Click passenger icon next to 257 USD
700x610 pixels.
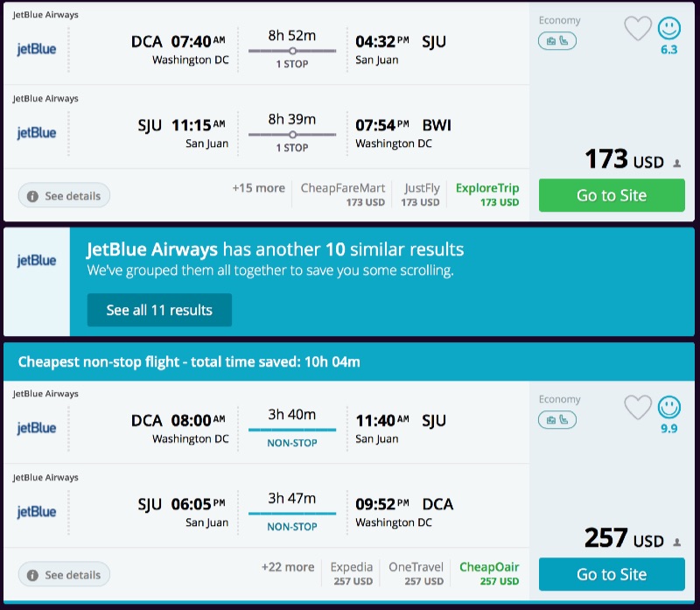[676, 543]
